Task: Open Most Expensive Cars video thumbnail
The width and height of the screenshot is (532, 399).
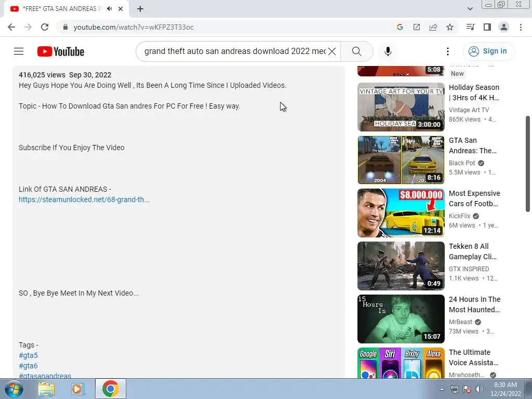Action: click(x=401, y=212)
